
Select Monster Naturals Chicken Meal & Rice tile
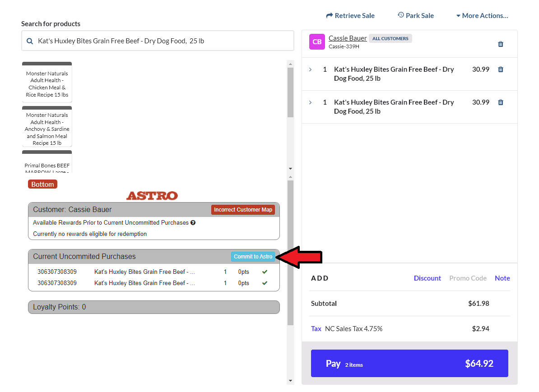[x=47, y=84]
